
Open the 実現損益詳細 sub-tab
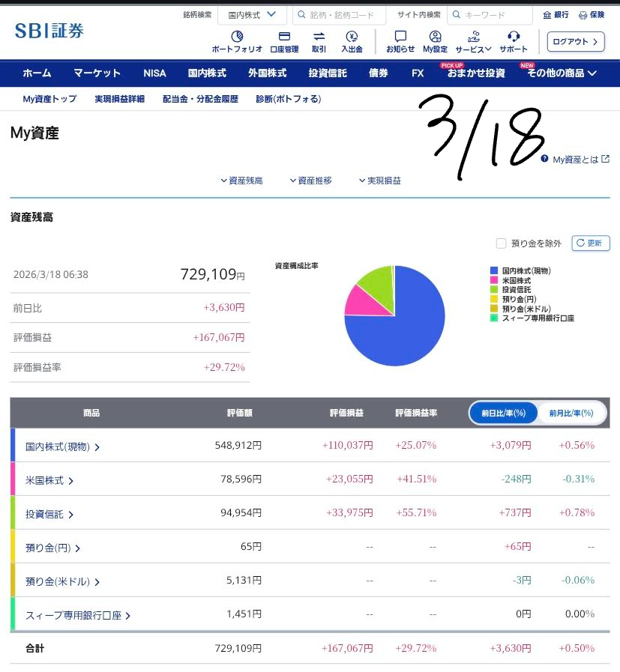pos(119,99)
